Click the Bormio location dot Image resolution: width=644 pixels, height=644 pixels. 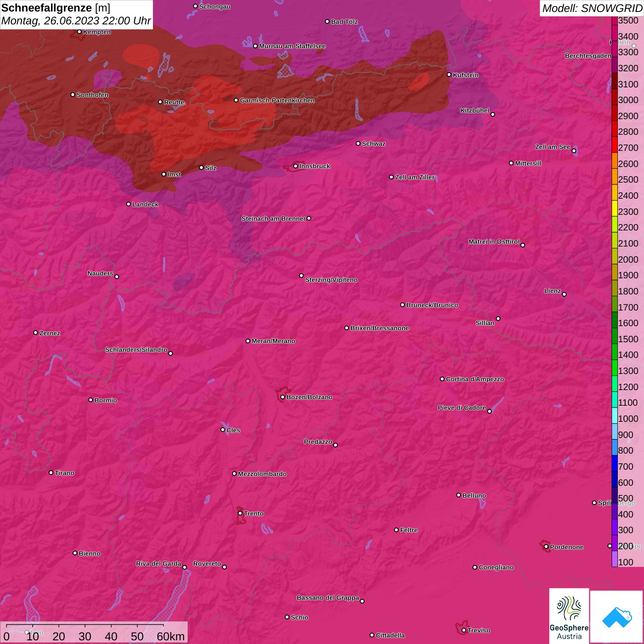point(91,400)
